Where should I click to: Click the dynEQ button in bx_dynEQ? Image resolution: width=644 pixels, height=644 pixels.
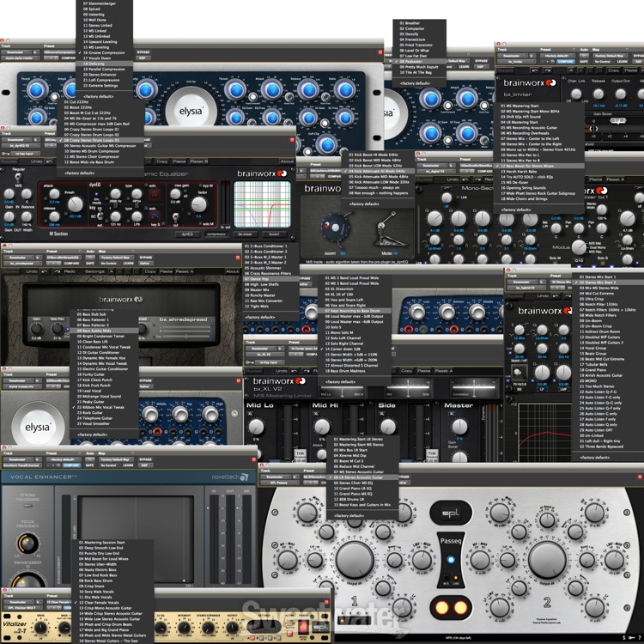187,234
